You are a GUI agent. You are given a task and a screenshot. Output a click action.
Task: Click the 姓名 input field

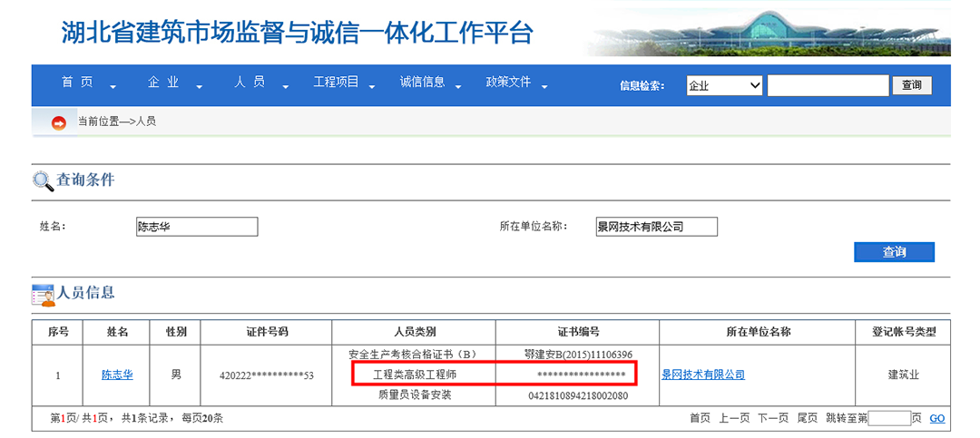click(x=196, y=227)
